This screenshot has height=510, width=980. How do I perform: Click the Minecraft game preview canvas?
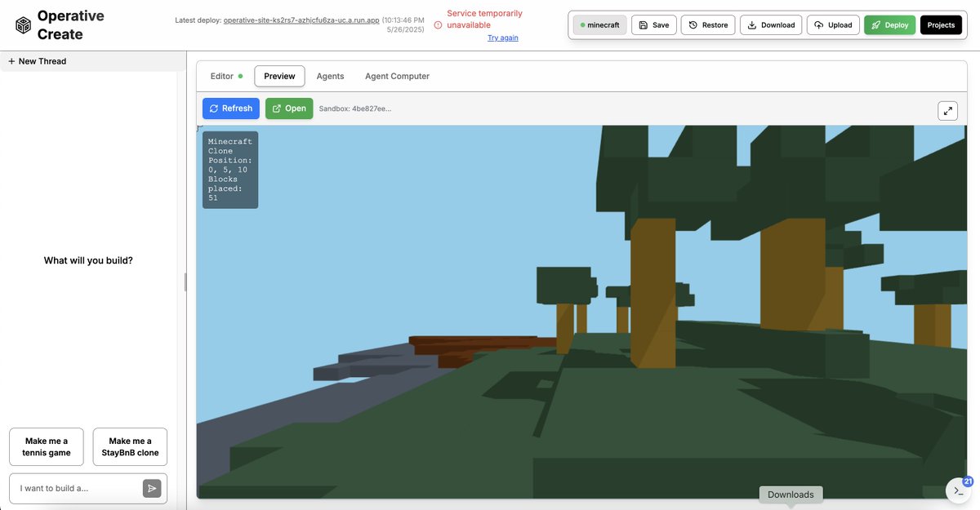coord(581,312)
